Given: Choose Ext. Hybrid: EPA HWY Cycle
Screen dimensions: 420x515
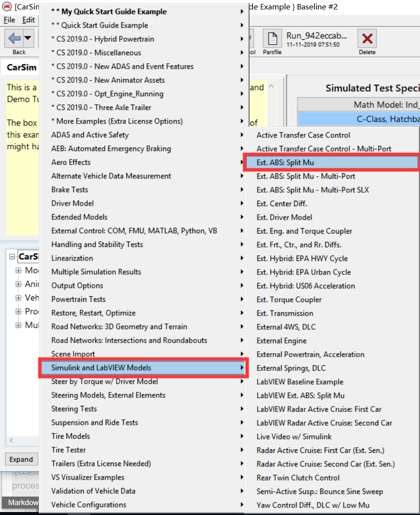Looking at the screenshot, I should point(333,258).
